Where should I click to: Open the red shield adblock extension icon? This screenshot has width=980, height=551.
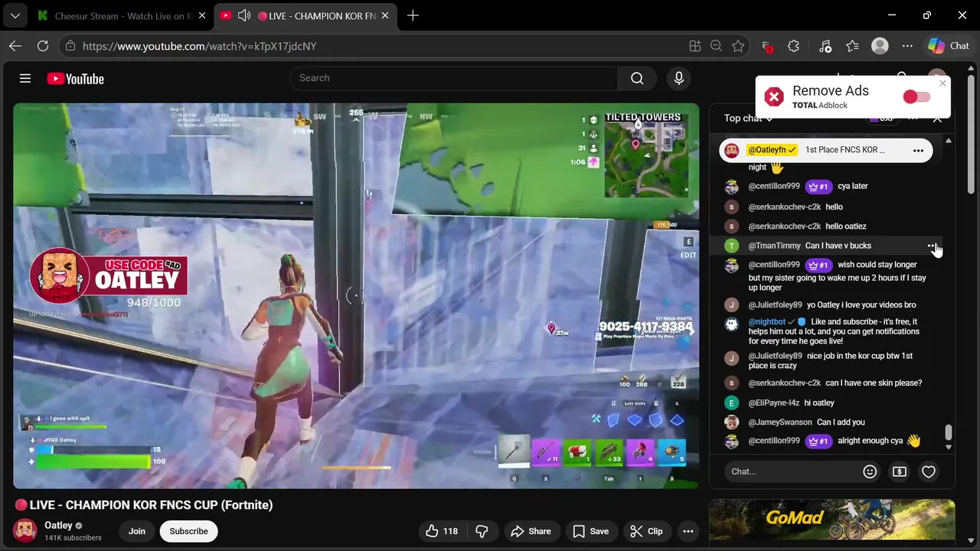766,47
